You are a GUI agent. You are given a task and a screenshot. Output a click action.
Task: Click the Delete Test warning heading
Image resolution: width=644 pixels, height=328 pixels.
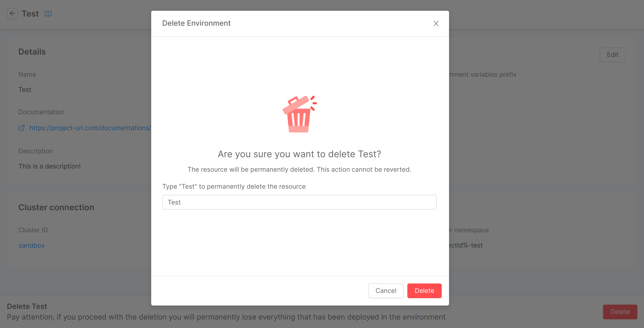[x=27, y=306]
